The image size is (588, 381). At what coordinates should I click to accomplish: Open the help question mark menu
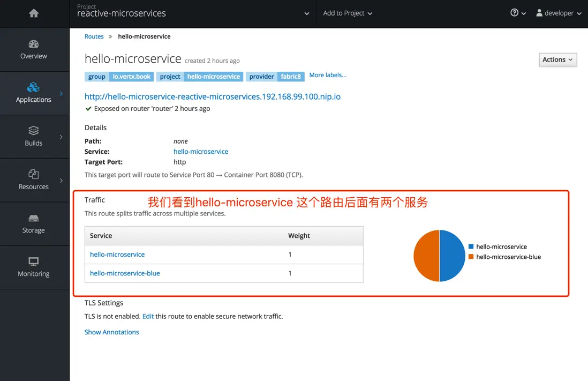pyautogui.click(x=518, y=13)
